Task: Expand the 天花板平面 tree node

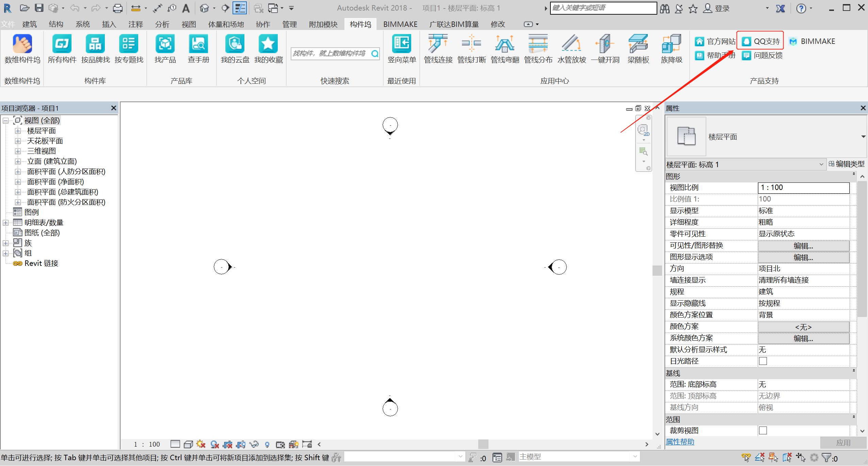Action: coord(18,141)
